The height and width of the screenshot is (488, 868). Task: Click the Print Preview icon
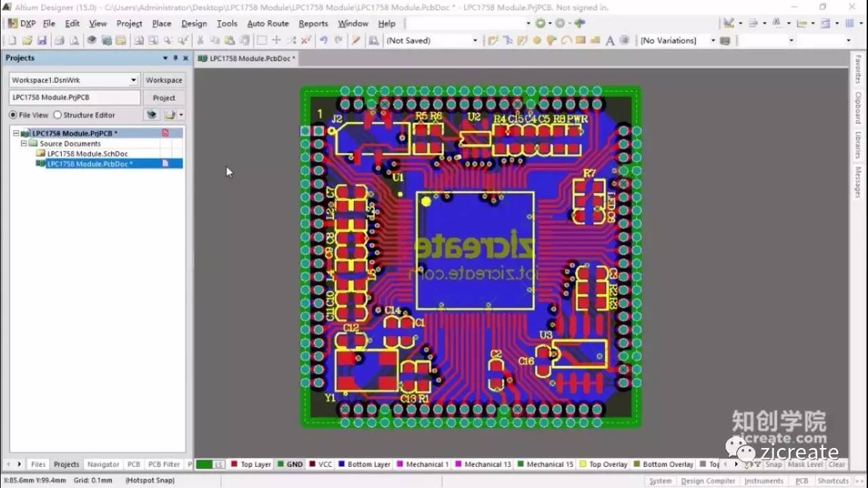pyautogui.click(x=74, y=41)
